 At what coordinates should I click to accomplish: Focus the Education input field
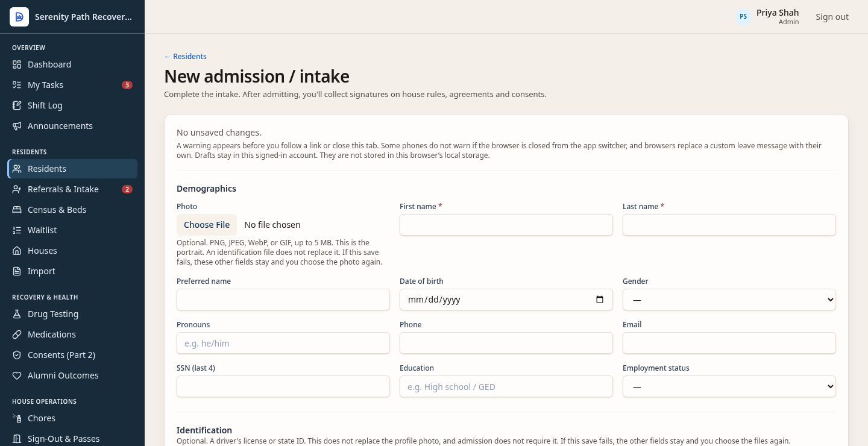506,386
